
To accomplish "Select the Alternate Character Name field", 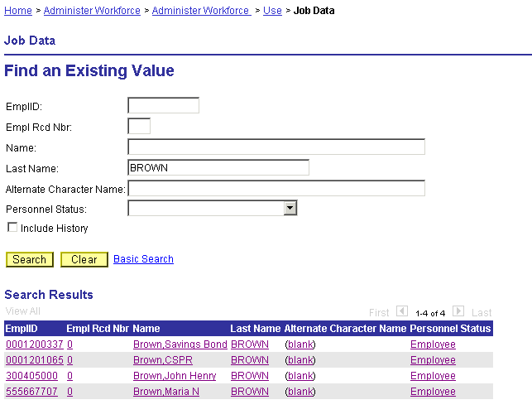I will pos(276,188).
